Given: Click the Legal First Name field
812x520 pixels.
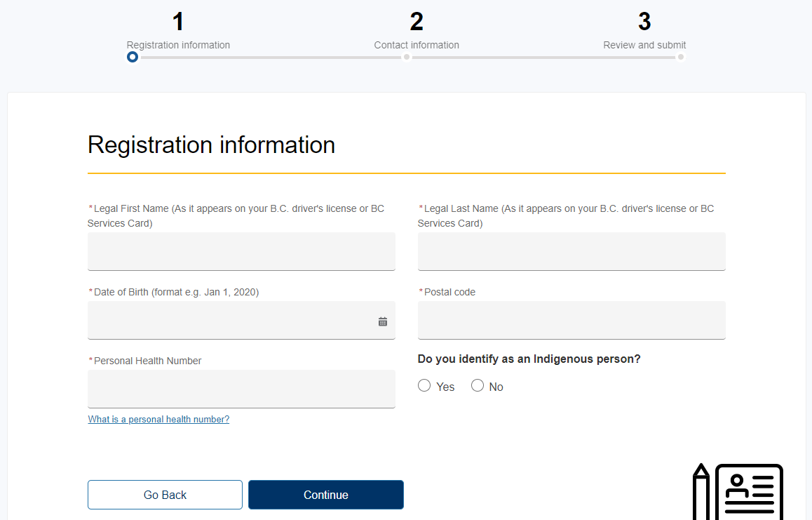Looking at the screenshot, I should tap(241, 251).
